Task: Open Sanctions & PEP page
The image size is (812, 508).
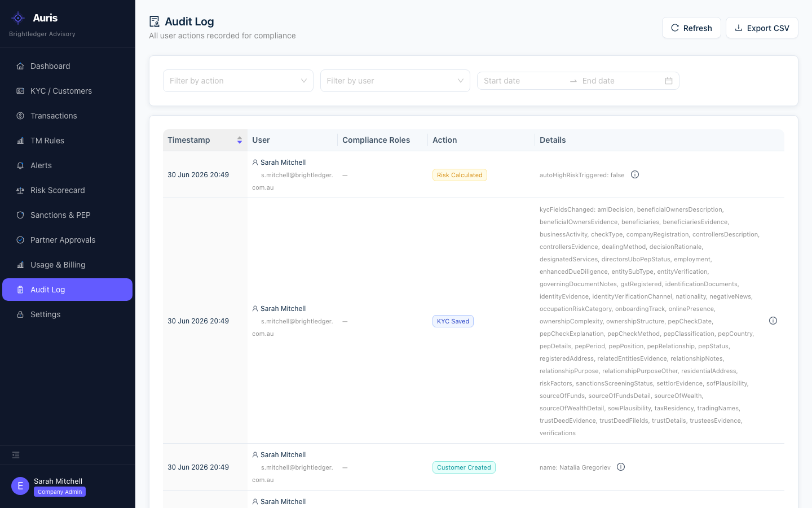Action: (67, 215)
